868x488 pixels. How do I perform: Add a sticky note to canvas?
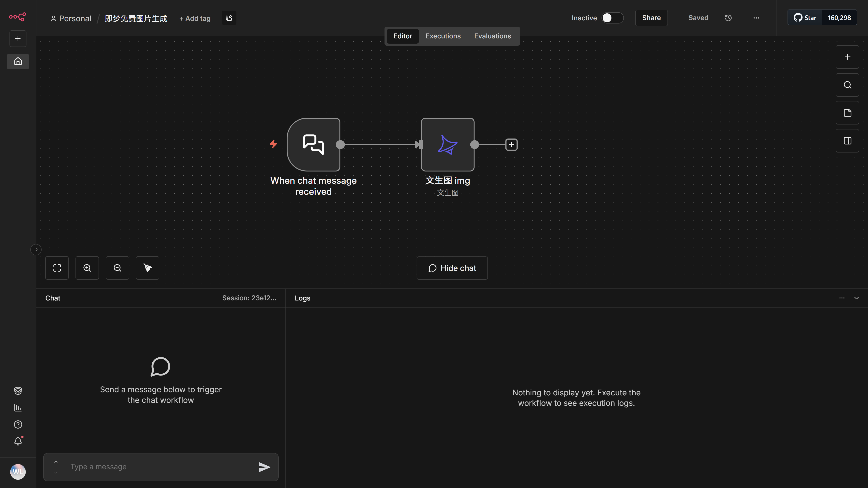[x=847, y=113]
